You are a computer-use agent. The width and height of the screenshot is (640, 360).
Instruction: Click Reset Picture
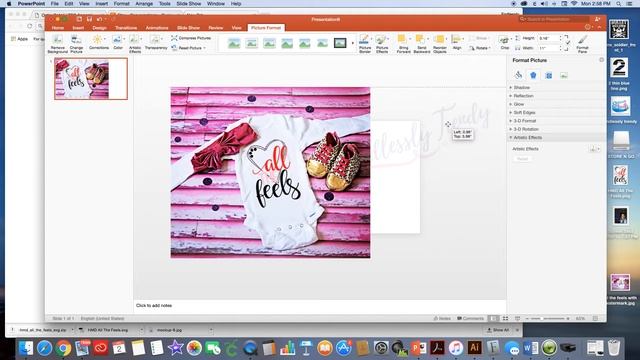point(188,48)
